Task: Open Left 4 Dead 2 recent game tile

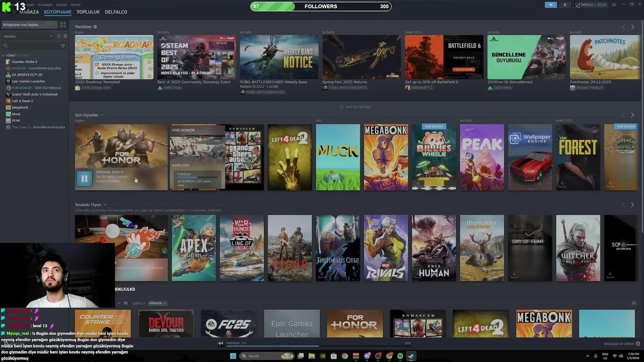Action: (x=290, y=157)
